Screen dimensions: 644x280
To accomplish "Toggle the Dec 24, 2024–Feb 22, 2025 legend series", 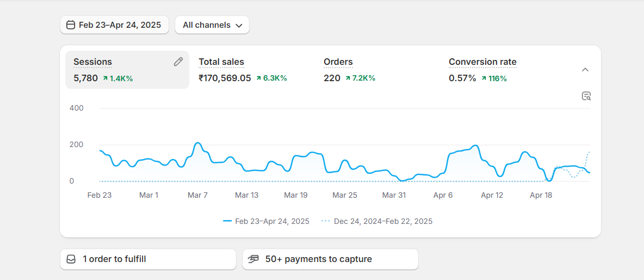I will (x=383, y=221).
